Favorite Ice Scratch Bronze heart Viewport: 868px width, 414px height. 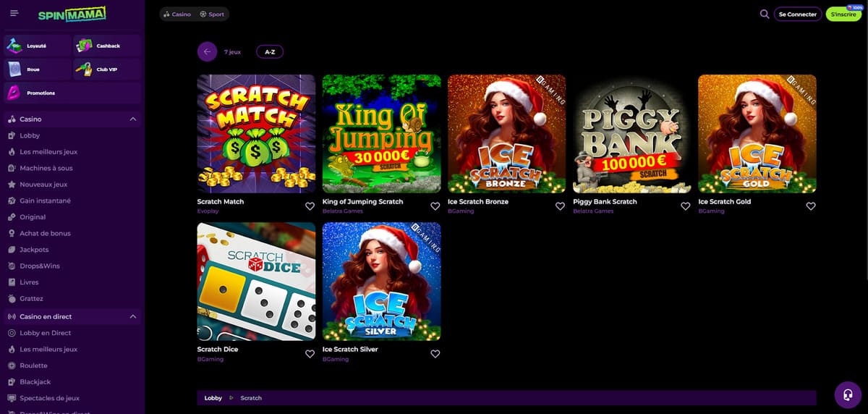(560, 206)
